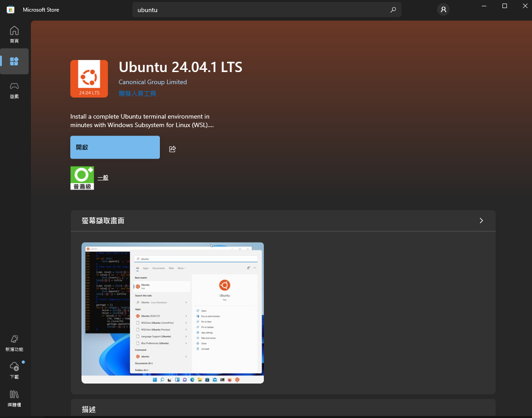Click the share icon next to 開啟
Viewport: 532px width, 418px height.
pos(172,149)
